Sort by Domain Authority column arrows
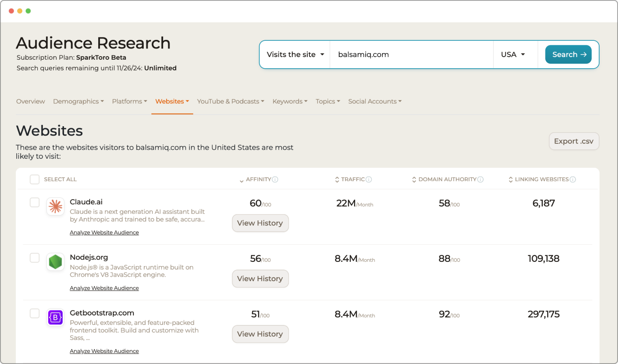Image resolution: width=618 pixels, height=364 pixels. [414, 179]
